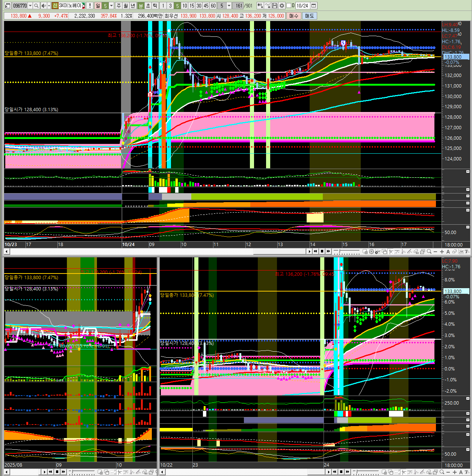Click the 매수 buy button

click(293, 16)
